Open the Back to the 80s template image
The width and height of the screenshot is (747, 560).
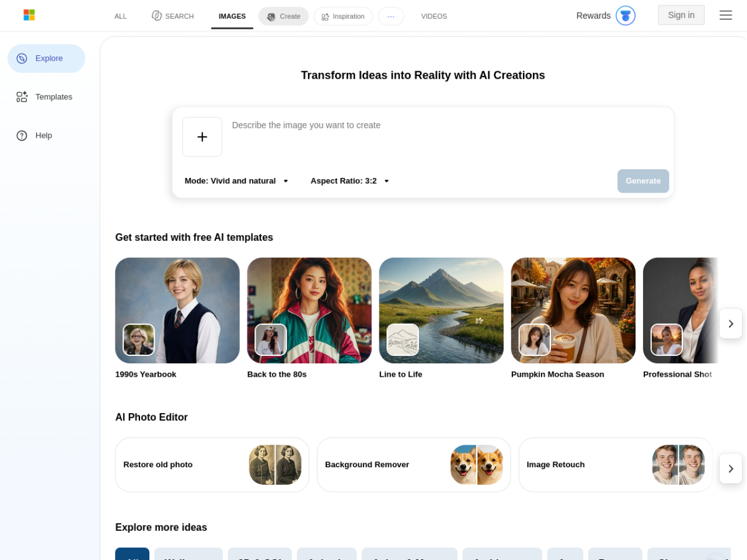pos(309,310)
